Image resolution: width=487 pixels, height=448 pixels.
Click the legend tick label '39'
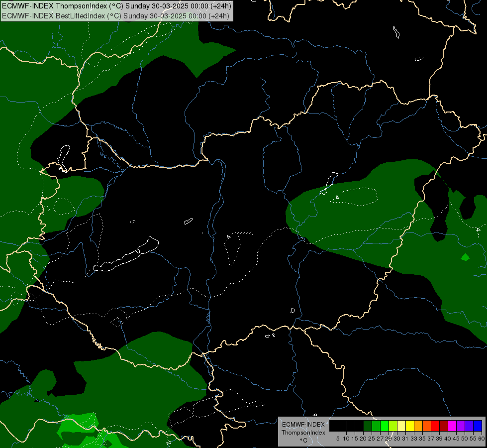tap(439, 439)
